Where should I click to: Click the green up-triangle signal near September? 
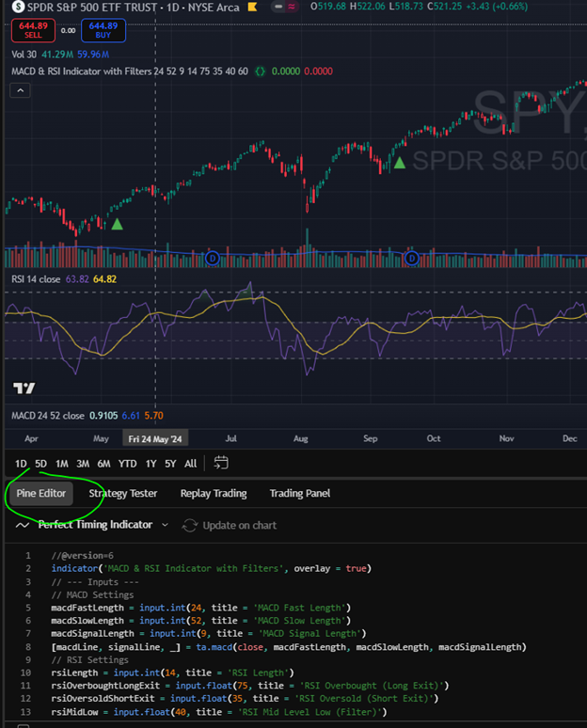[400, 163]
